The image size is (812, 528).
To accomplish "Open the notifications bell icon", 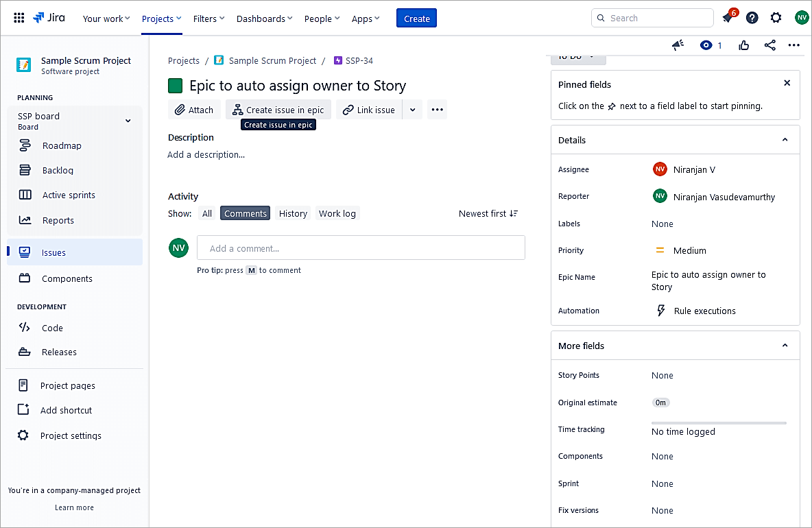I will 728,18.
